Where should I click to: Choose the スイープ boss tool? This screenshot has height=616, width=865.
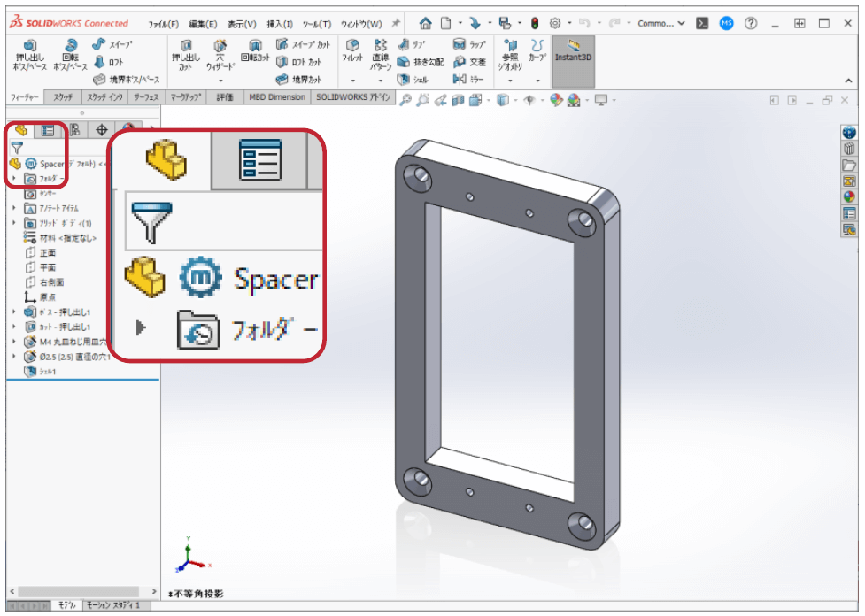click(112, 44)
